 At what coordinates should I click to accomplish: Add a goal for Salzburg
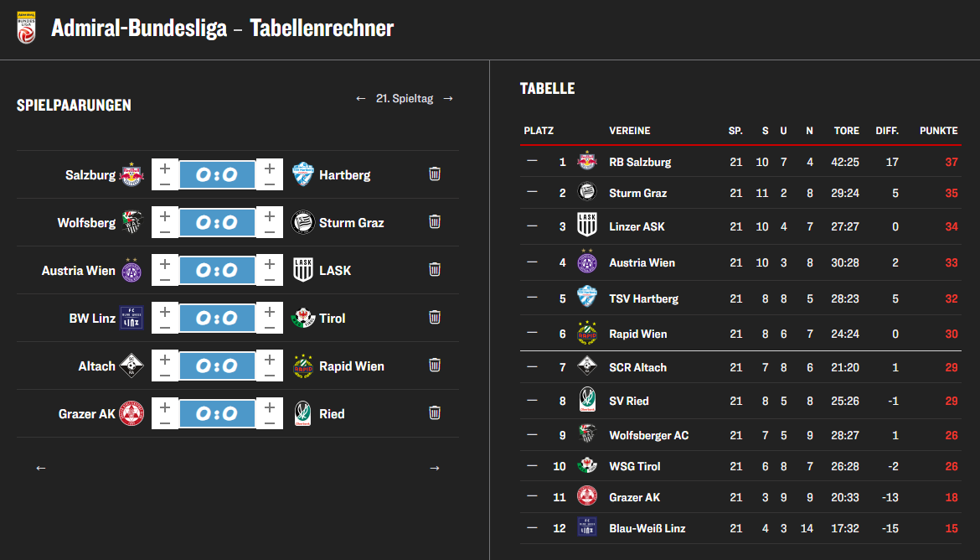pyautogui.click(x=165, y=168)
